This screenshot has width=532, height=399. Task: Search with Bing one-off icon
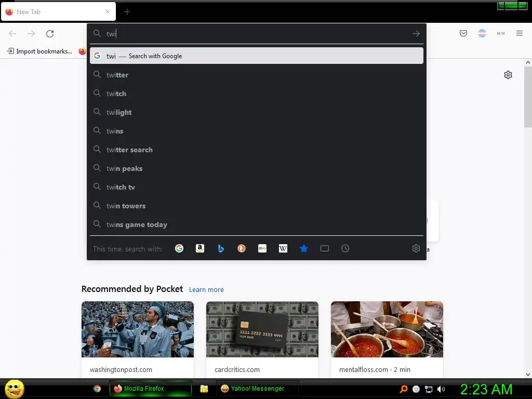[221, 248]
